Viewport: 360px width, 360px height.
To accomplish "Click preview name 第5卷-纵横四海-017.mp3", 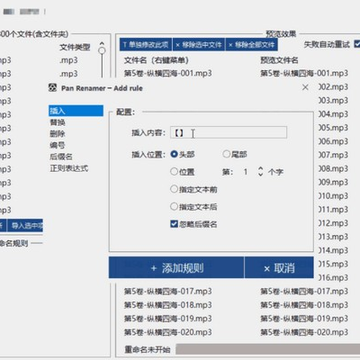I will (304, 291).
